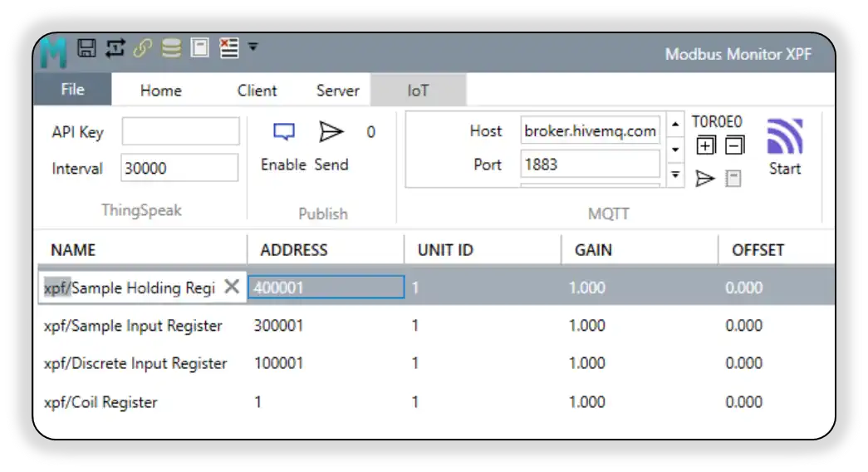Start the MQTT connection
868x472 pixels.
tap(785, 147)
